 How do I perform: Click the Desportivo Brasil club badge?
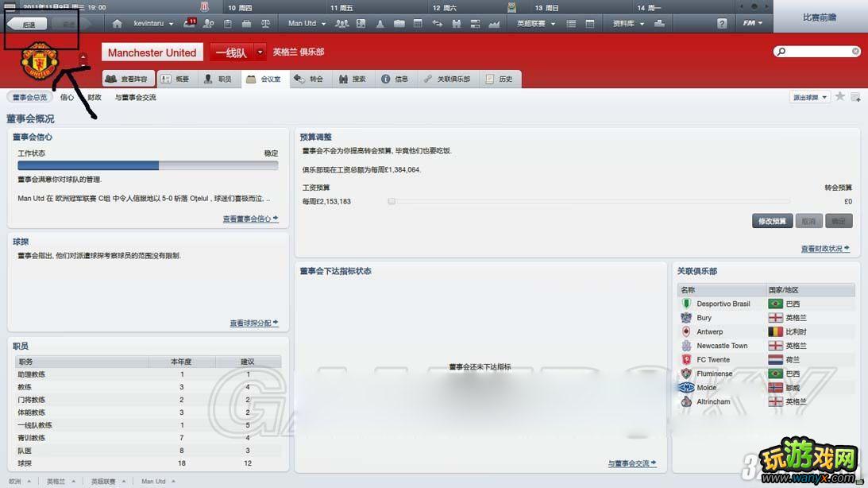(x=686, y=304)
